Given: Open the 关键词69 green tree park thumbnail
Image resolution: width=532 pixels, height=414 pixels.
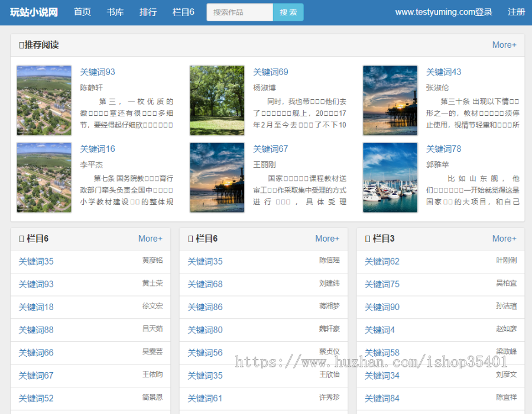Looking at the screenshot, I should [x=217, y=100].
